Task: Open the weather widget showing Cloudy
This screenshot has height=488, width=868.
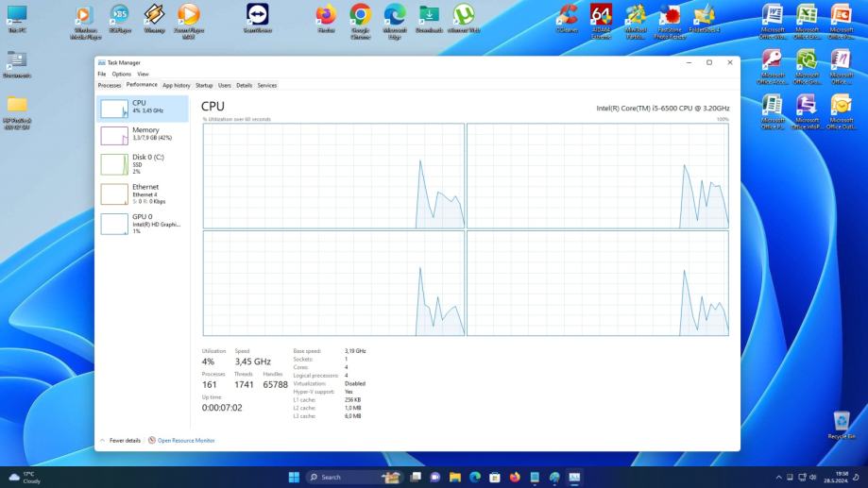Action: click(x=25, y=478)
